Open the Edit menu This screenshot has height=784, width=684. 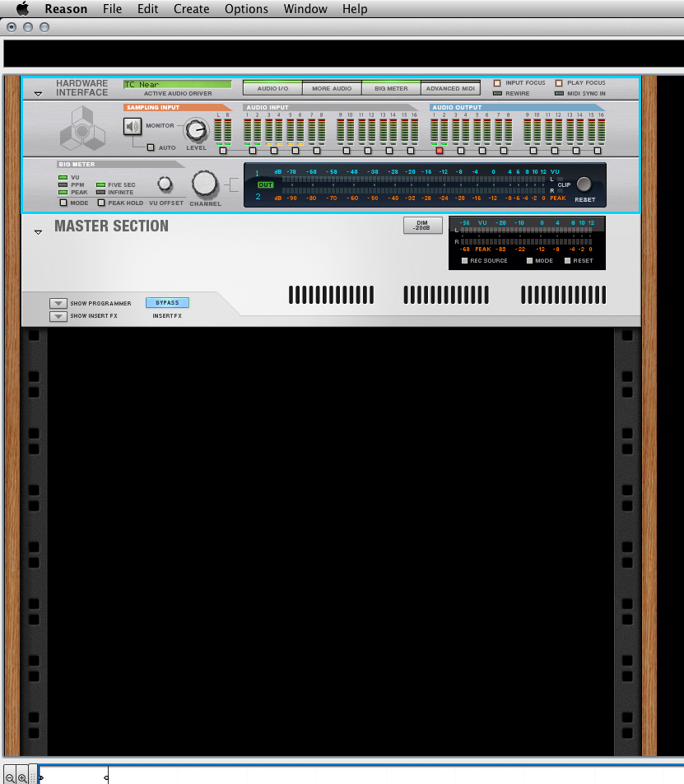[x=148, y=9]
